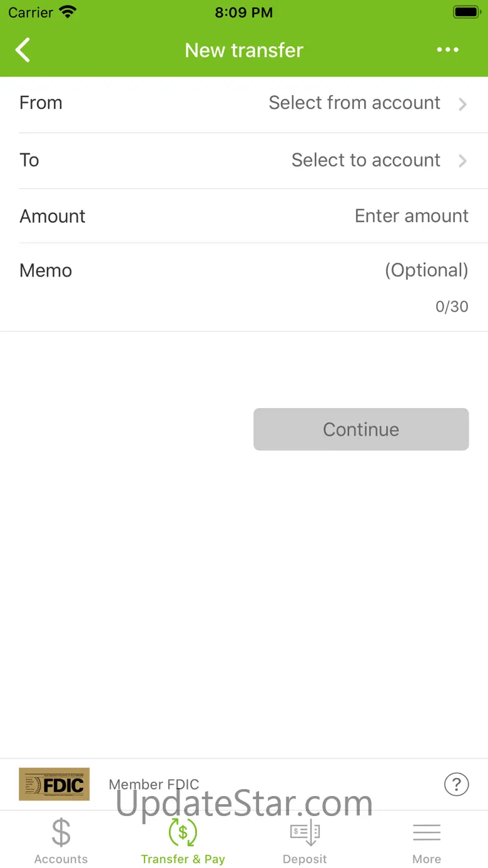This screenshot has width=488, height=868.
Task: Focus the Enter amount field
Action: pyautogui.click(x=411, y=216)
